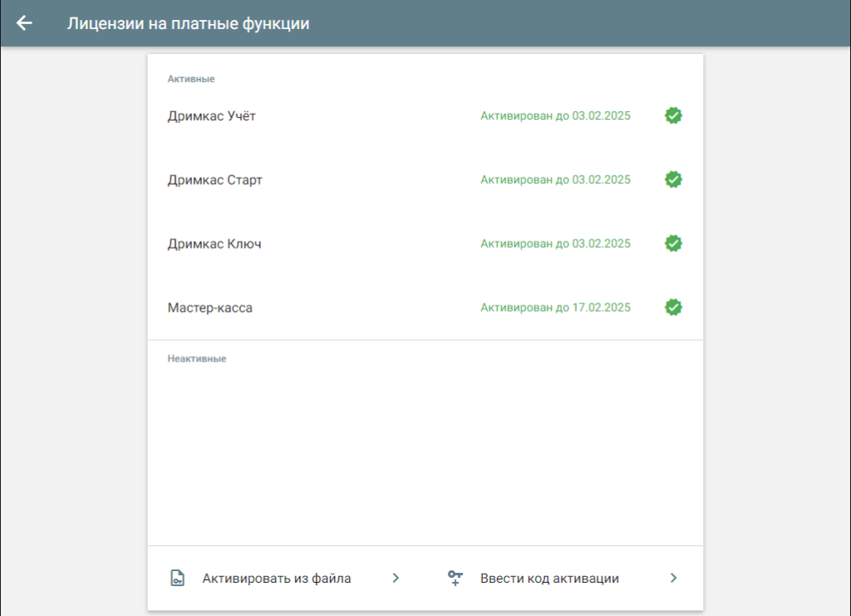Screen dimensions: 851x616
Task: Click the green verified badge for Дримкас Учёт
Action: [673, 116]
